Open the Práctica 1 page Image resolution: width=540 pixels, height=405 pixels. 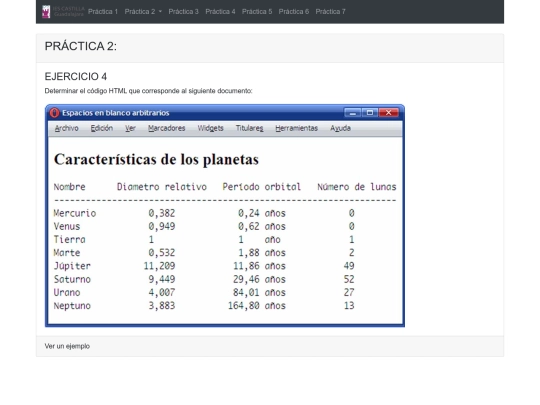[103, 11]
